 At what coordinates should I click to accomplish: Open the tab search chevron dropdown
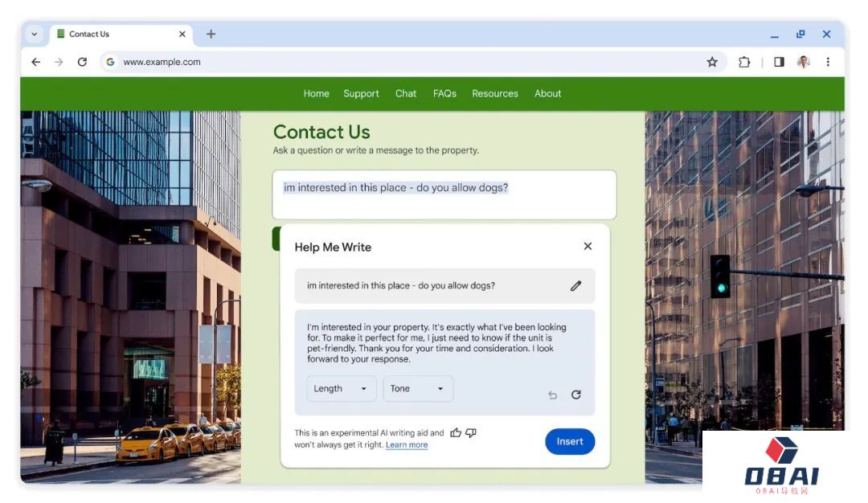click(35, 34)
